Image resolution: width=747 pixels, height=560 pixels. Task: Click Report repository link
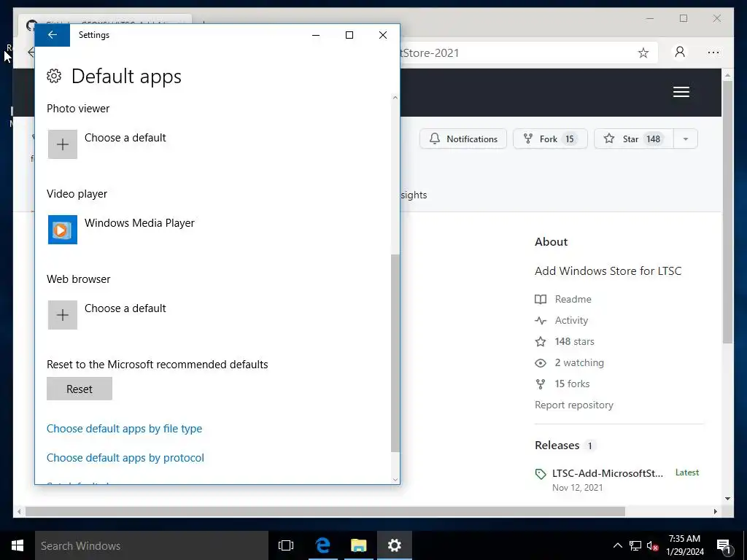pos(573,405)
